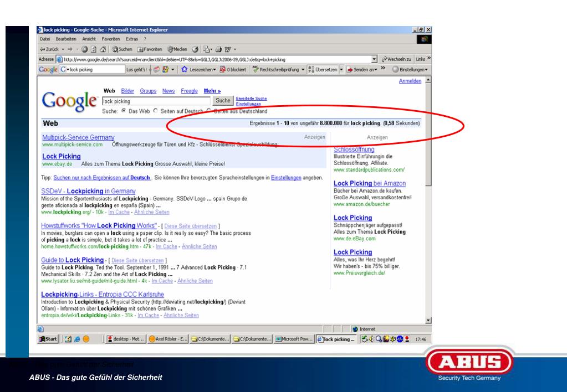Open the Senden an menu
The image size is (567, 392).
362,69
